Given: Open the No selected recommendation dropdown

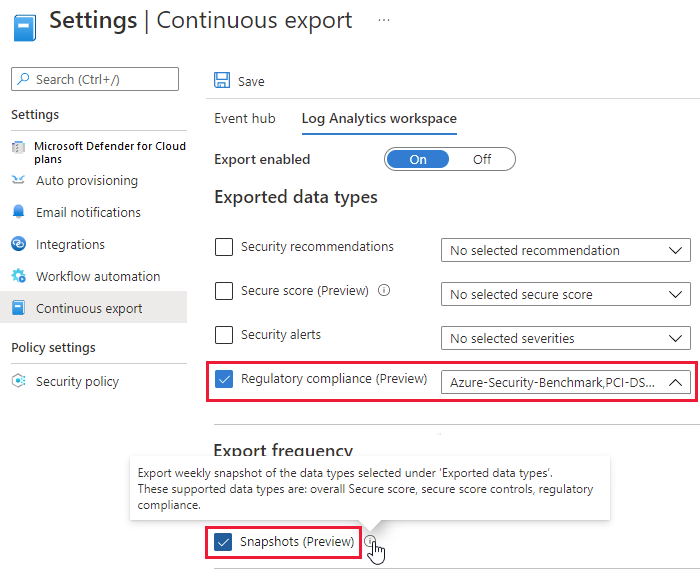Looking at the screenshot, I should 565,250.
